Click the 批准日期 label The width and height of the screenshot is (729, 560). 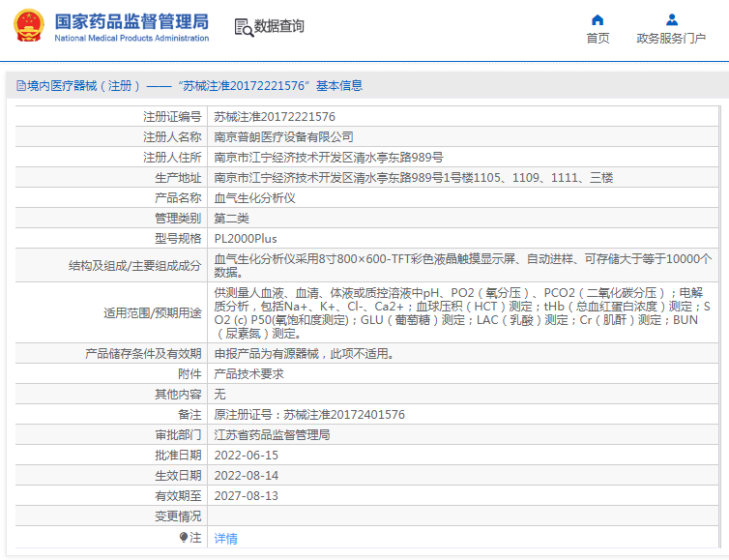[178, 456]
